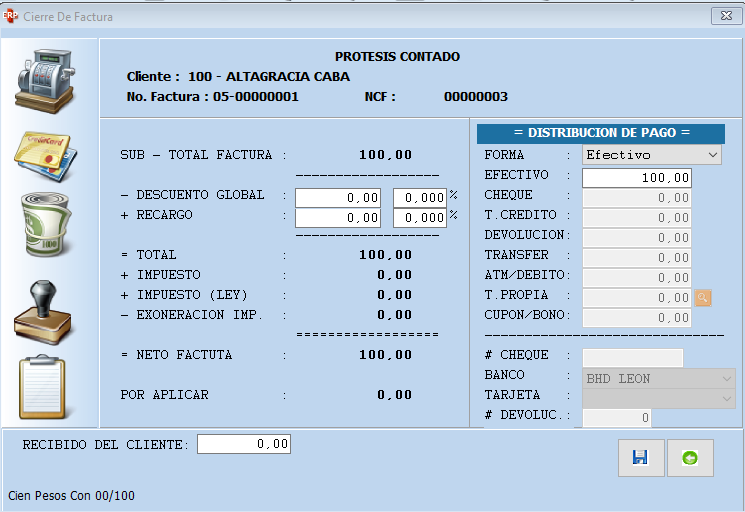The height and width of the screenshot is (512, 745).
Task: Click the RECARGO percentage field
Action: (419, 218)
